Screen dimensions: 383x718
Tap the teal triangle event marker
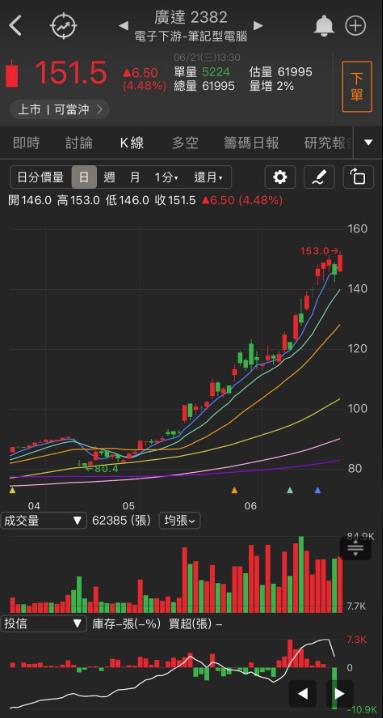coord(290,490)
